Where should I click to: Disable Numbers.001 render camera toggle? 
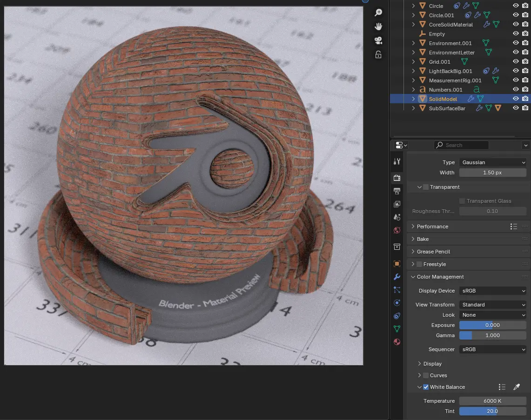(525, 90)
